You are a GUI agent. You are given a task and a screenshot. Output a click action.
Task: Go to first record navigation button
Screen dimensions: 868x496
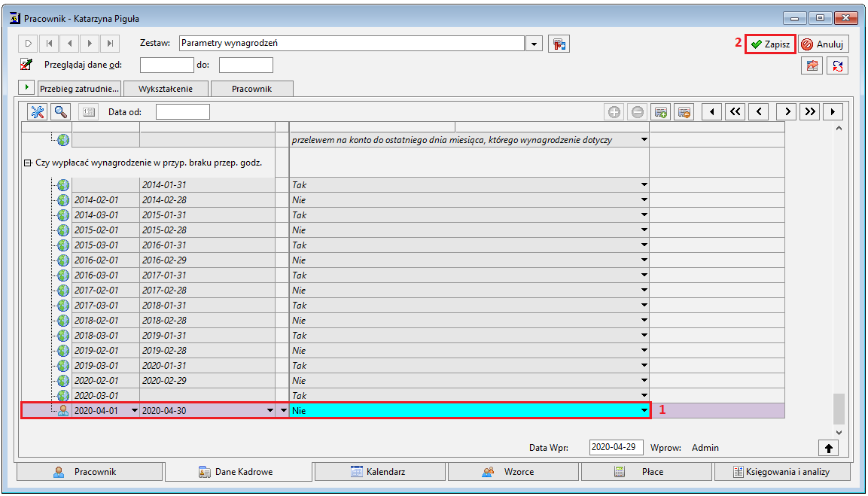[x=49, y=43]
